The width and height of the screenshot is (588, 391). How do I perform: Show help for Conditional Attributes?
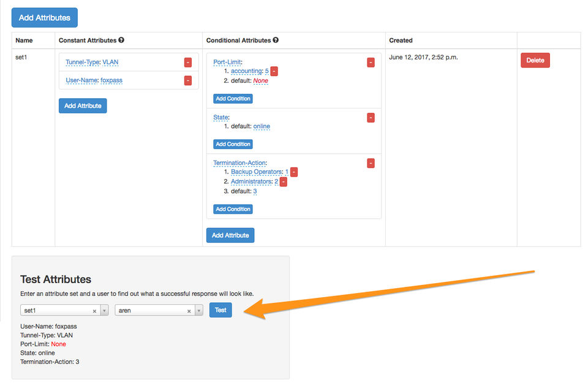click(x=276, y=40)
